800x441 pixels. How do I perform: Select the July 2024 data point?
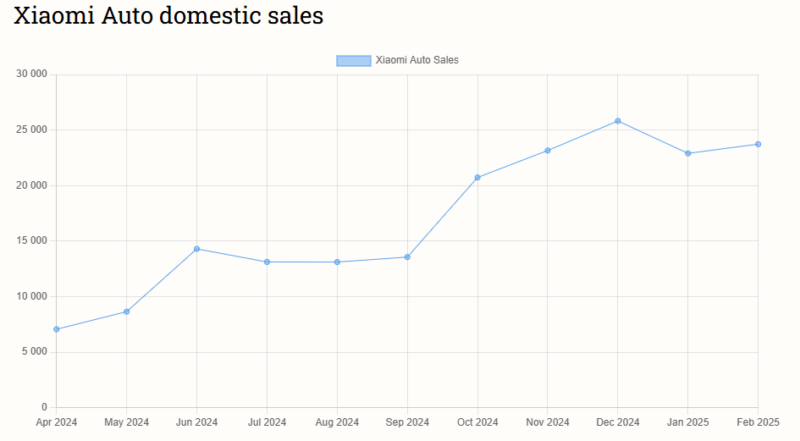point(267,262)
